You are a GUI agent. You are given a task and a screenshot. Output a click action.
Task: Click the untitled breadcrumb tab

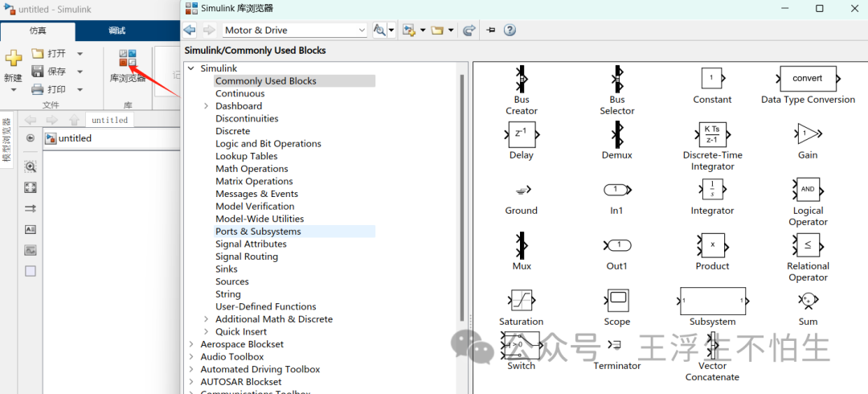tap(109, 120)
